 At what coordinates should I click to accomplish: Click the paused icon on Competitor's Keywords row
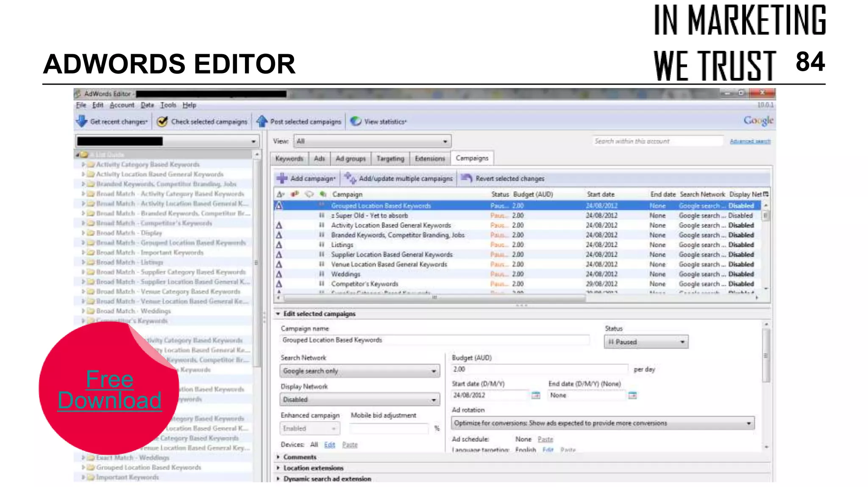(x=322, y=284)
